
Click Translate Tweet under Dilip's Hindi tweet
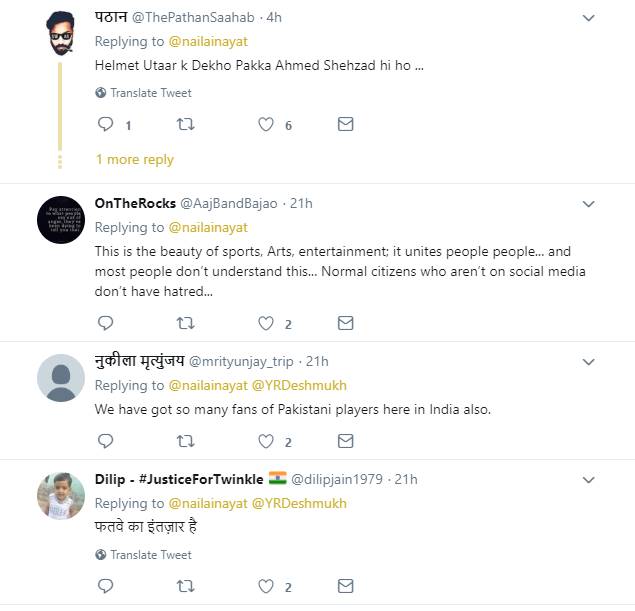click(150, 555)
